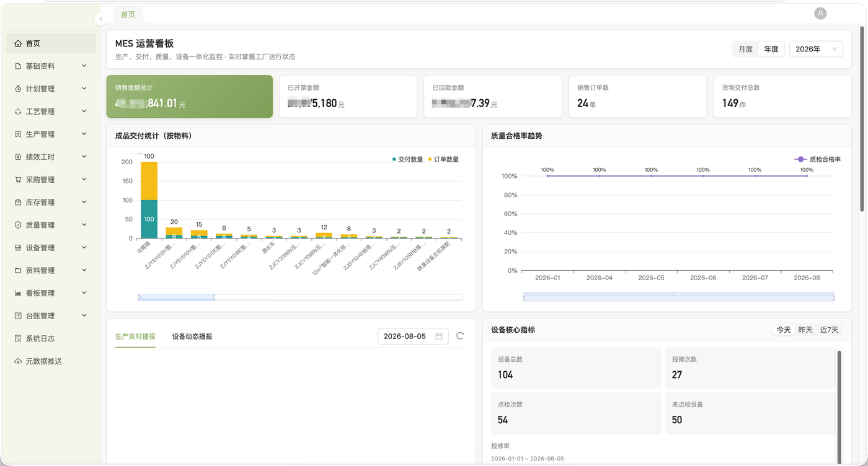Viewport: 868px width, 466px height.
Task: Switch the dashboard to 月度 view
Action: pyautogui.click(x=746, y=49)
